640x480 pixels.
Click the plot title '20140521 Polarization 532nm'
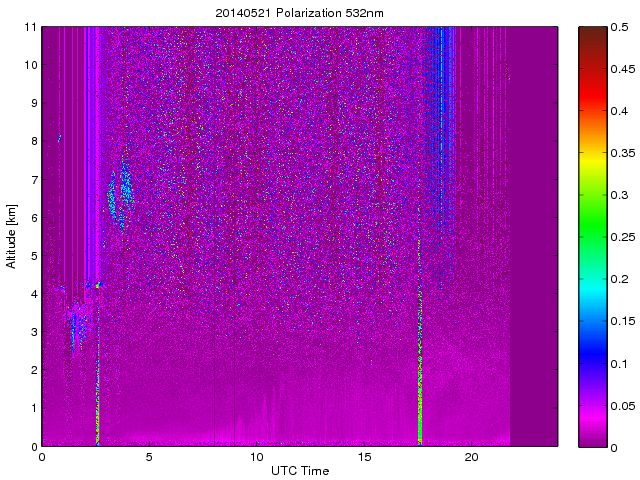click(300, 13)
